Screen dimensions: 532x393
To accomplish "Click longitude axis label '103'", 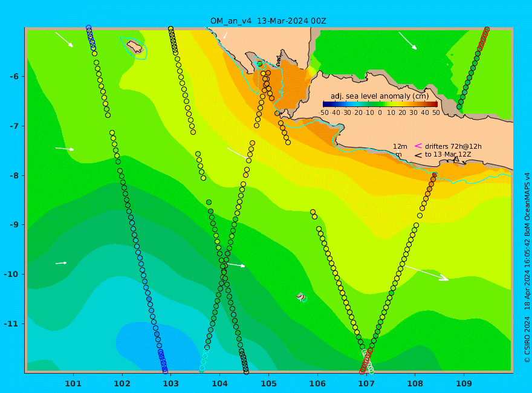I will [170, 383].
